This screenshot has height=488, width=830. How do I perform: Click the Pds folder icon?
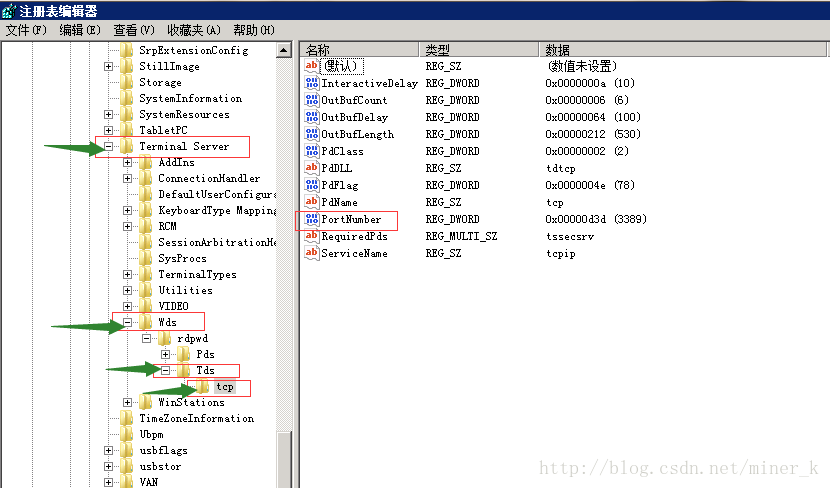point(184,354)
